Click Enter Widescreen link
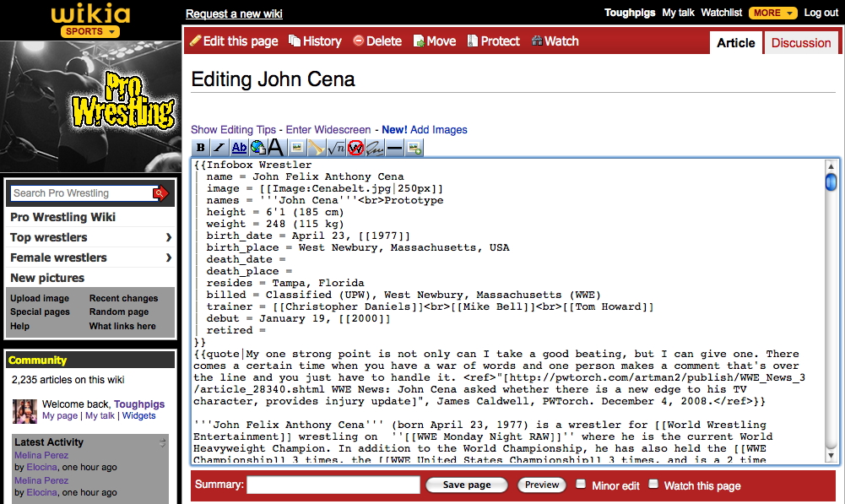The image size is (845, 504). [x=328, y=129]
